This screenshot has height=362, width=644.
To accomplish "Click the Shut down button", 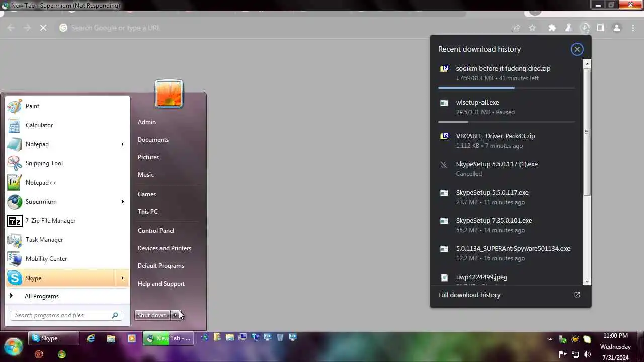I will tap(152, 315).
